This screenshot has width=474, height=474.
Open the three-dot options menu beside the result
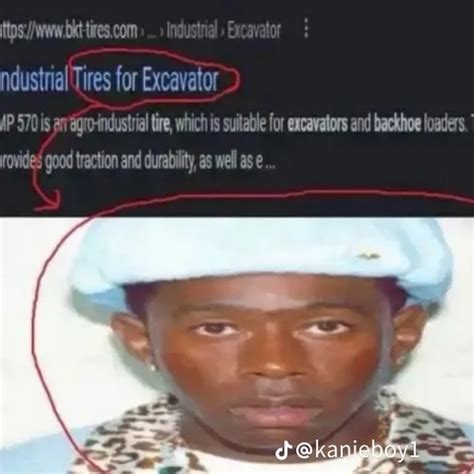307,28
